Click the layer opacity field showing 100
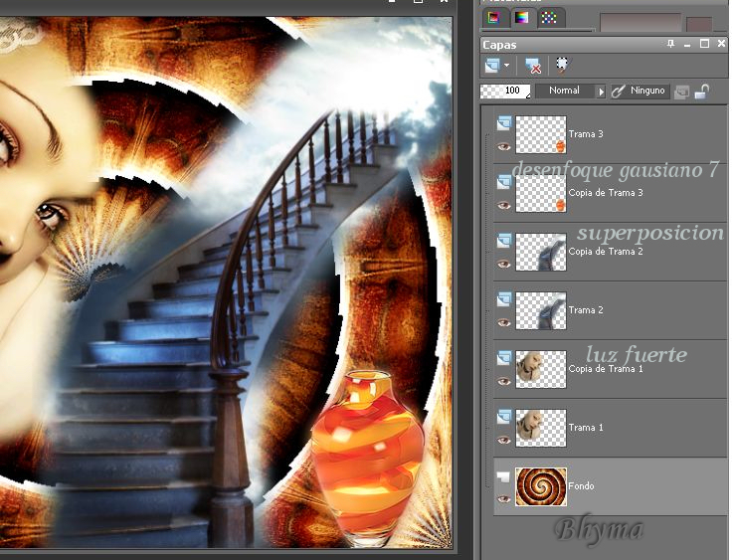This screenshot has width=732, height=560. pos(505,91)
